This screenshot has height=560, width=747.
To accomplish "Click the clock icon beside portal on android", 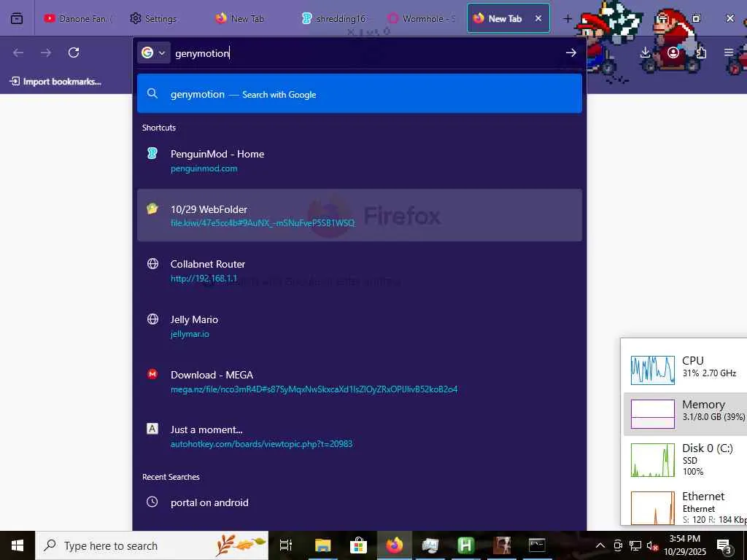I will tap(152, 502).
